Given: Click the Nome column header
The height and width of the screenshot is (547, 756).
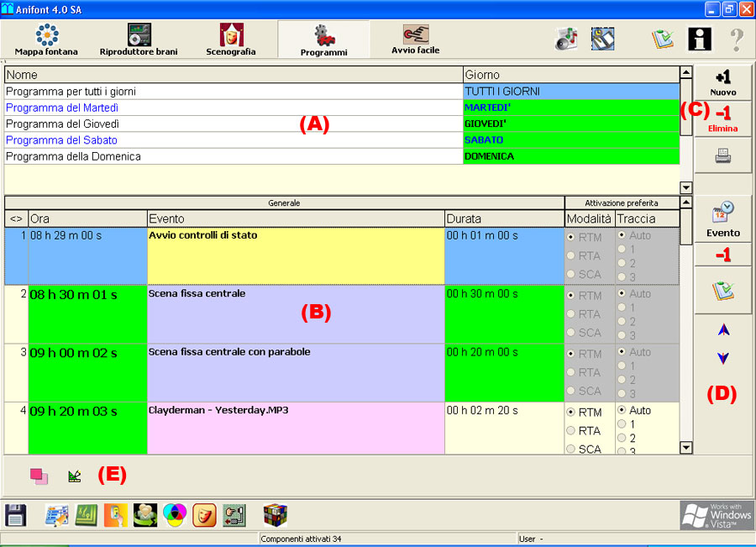Looking at the screenshot, I should [234, 75].
